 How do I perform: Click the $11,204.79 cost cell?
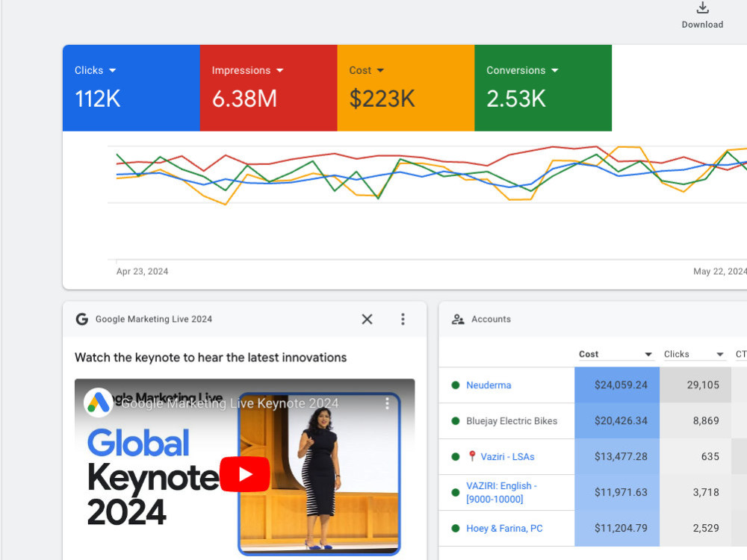click(617, 528)
